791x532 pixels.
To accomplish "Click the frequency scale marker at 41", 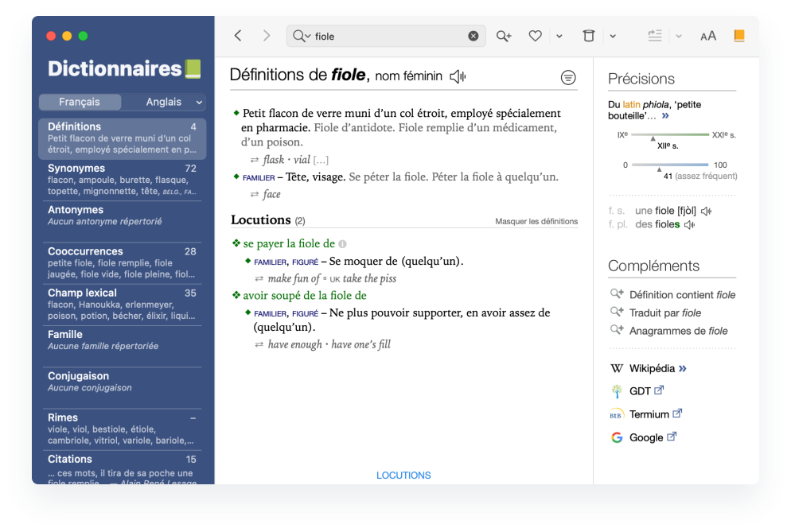I will (658, 169).
